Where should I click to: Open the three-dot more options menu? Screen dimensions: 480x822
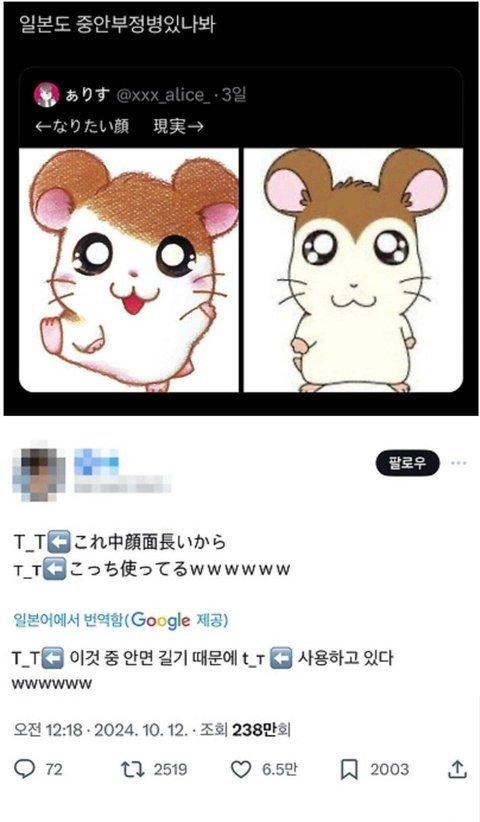click(459, 463)
